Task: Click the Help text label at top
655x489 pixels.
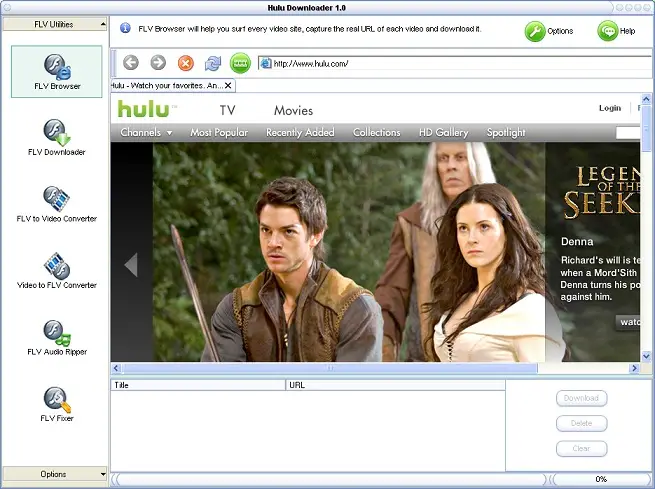Action: [627, 31]
